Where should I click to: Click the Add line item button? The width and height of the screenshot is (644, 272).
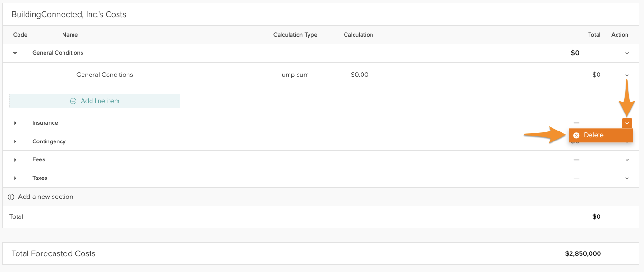(95, 101)
